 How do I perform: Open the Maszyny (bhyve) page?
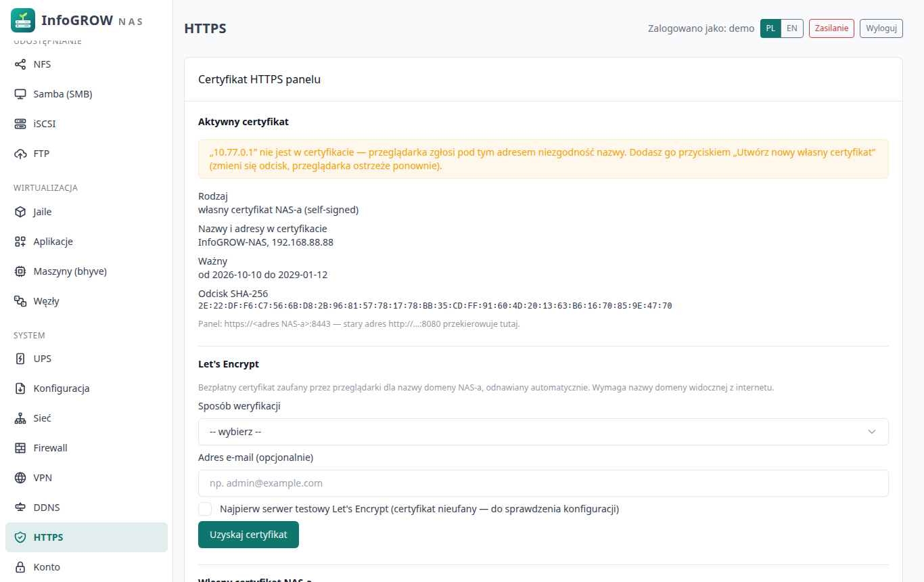point(87,271)
